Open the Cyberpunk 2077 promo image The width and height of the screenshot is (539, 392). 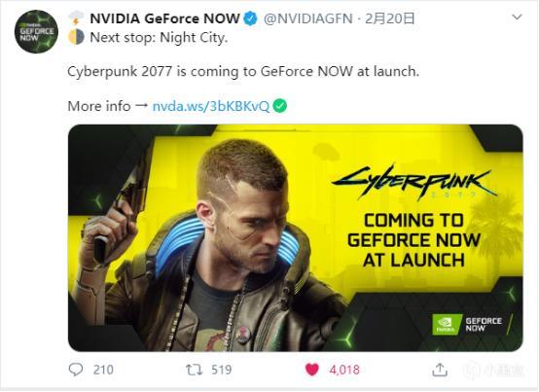(x=296, y=237)
